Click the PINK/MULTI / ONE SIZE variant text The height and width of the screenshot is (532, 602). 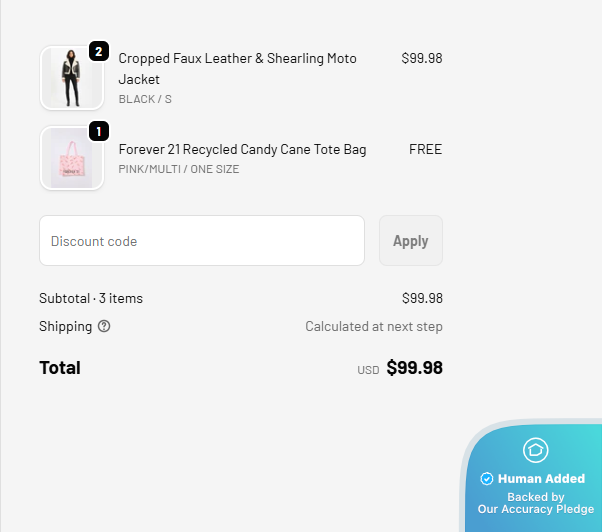tap(178, 169)
